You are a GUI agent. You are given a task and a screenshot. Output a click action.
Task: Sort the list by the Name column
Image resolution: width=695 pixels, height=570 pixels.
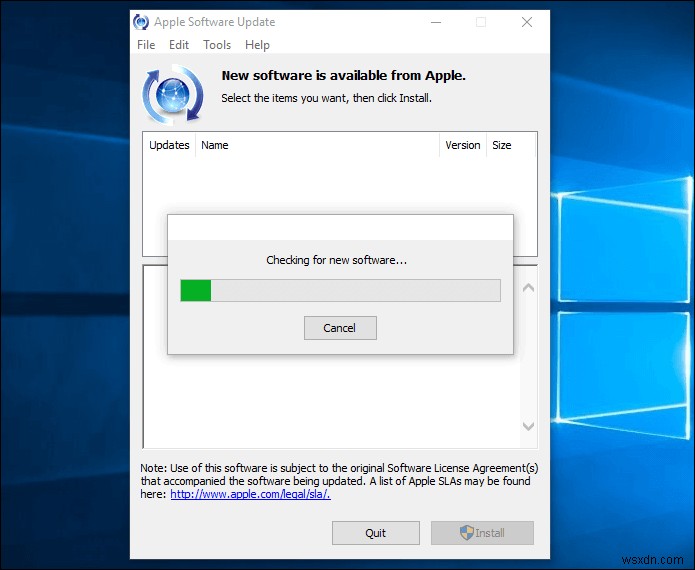317,145
